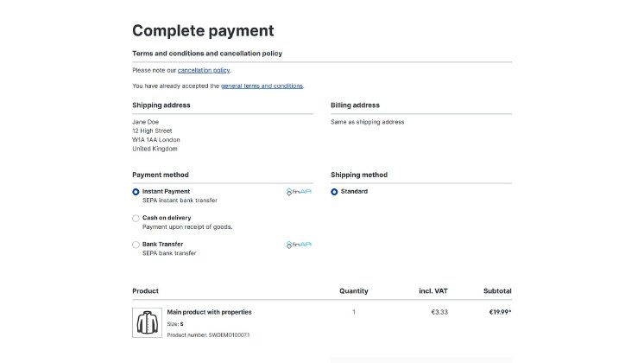Click the incl. VAT column header

point(433,291)
